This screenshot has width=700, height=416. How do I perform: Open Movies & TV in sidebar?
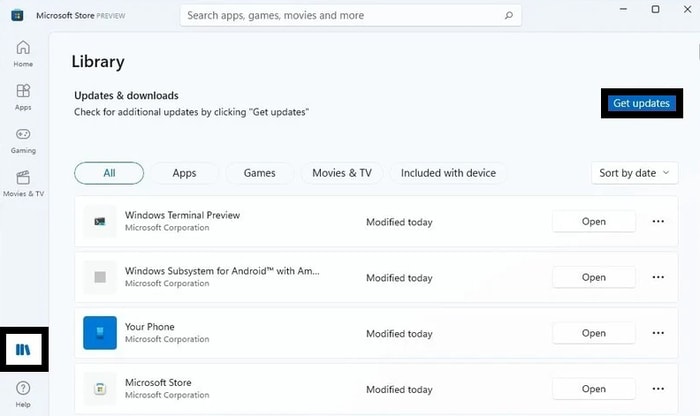[x=23, y=182]
